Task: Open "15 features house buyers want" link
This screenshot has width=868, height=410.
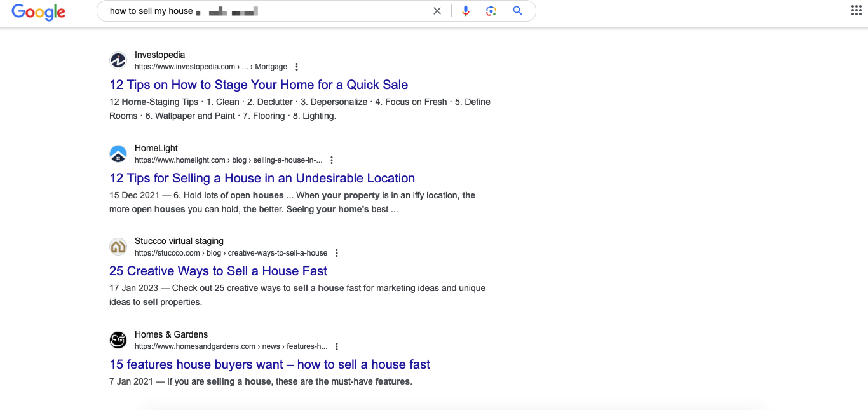Action: [269, 364]
